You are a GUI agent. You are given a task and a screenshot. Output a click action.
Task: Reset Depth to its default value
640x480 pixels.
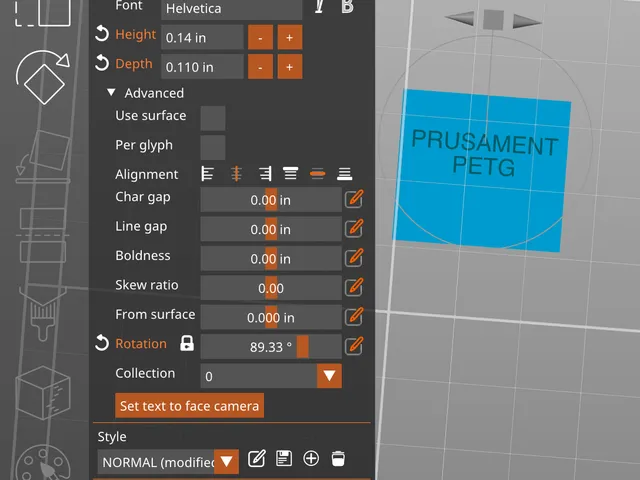click(102, 64)
